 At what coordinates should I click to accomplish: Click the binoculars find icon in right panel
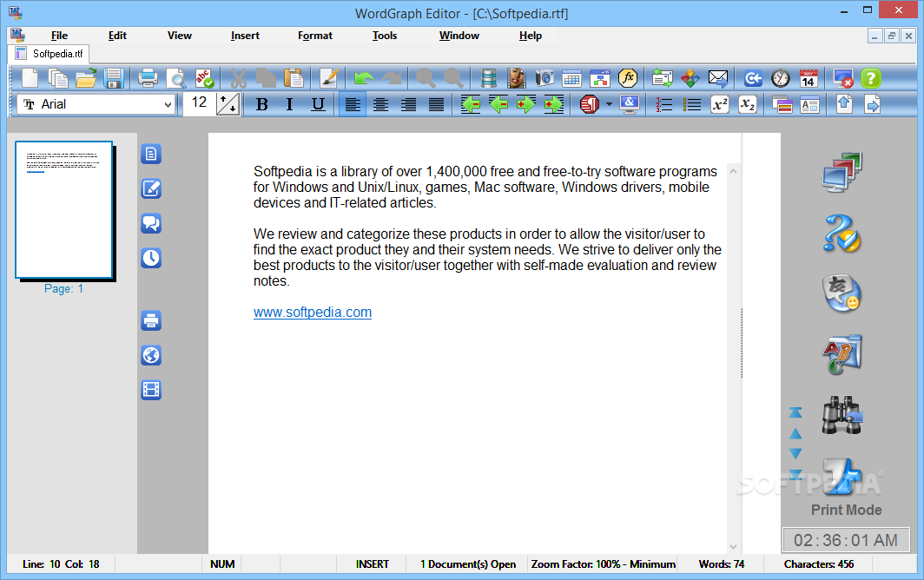point(842,415)
